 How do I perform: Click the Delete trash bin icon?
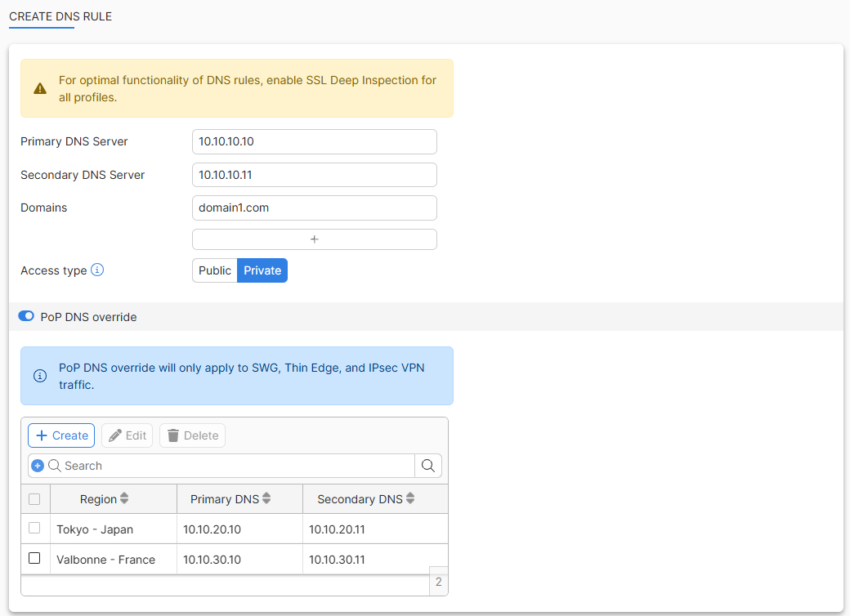point(175,435)
